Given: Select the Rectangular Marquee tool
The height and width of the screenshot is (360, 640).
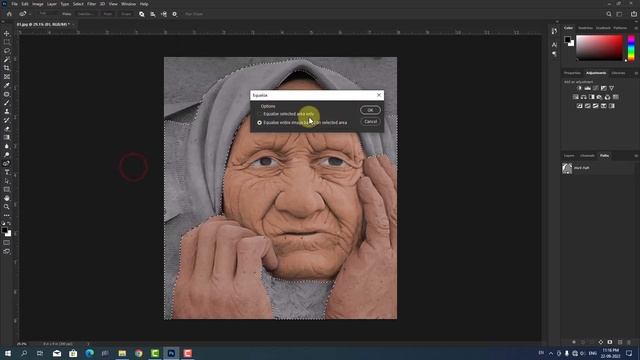Looking at the screenshot, I should pyautogui.click(x=7, y=42).
